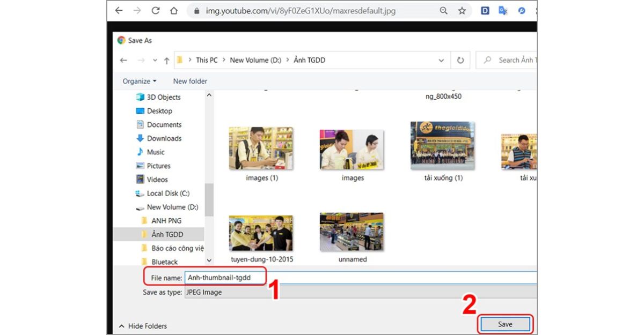
Task: Bookmark page with the star icon
Action: 462,11
